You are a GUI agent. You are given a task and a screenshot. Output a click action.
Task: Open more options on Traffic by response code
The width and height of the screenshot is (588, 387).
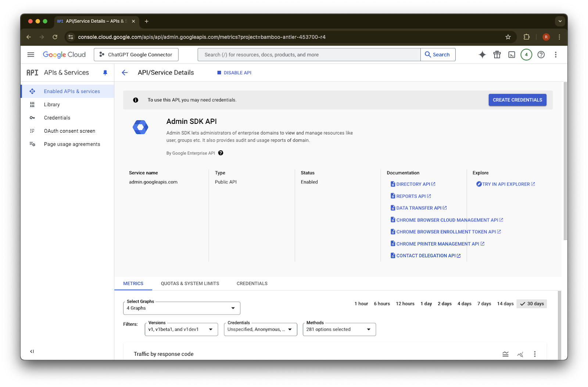point(535,354)
